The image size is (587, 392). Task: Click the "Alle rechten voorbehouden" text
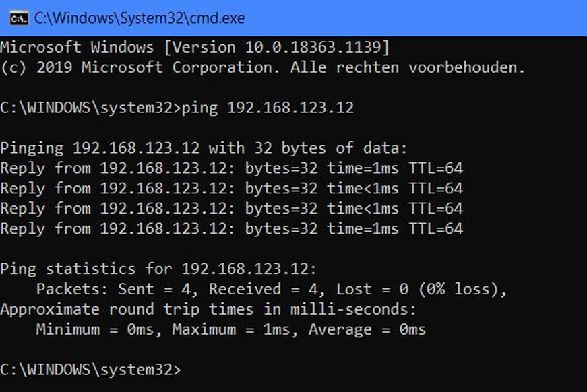pyautogui.click(x=407, y=68)
